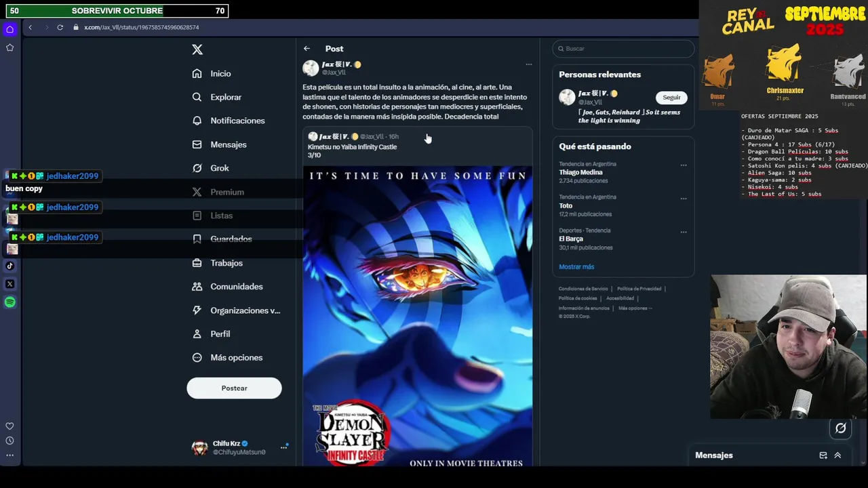Open Toto trend

pyautogui.click(x=566, y=206)
